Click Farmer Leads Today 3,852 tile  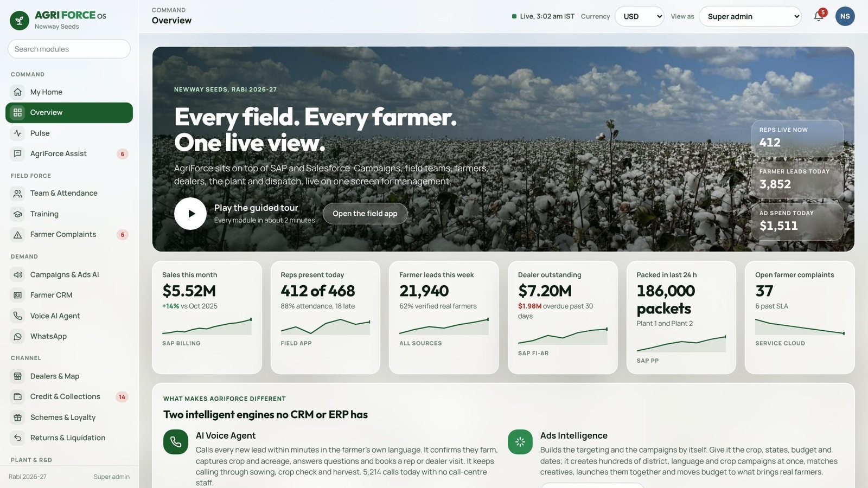tap(797, 181)
